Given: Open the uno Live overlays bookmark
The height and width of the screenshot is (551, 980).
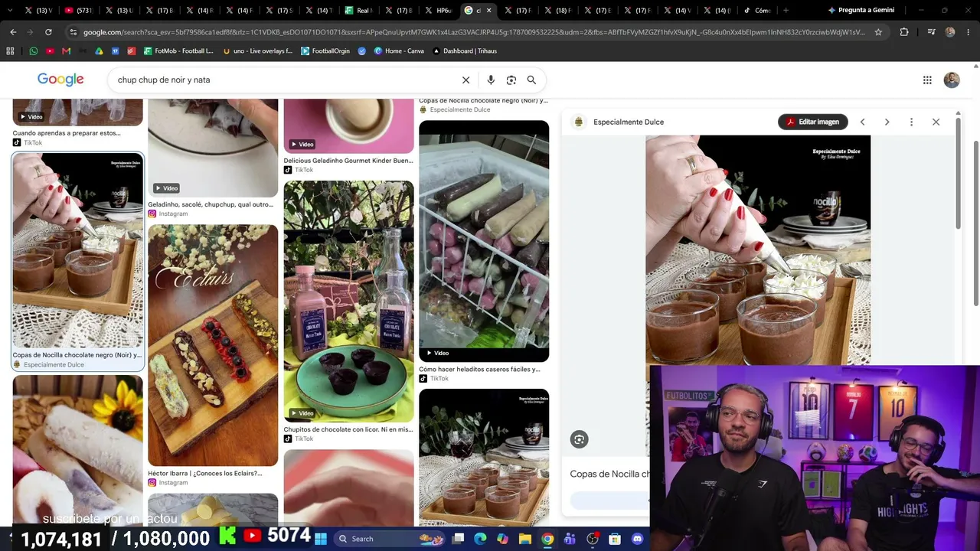Looking at the screenshot, I should click(258, 51).
